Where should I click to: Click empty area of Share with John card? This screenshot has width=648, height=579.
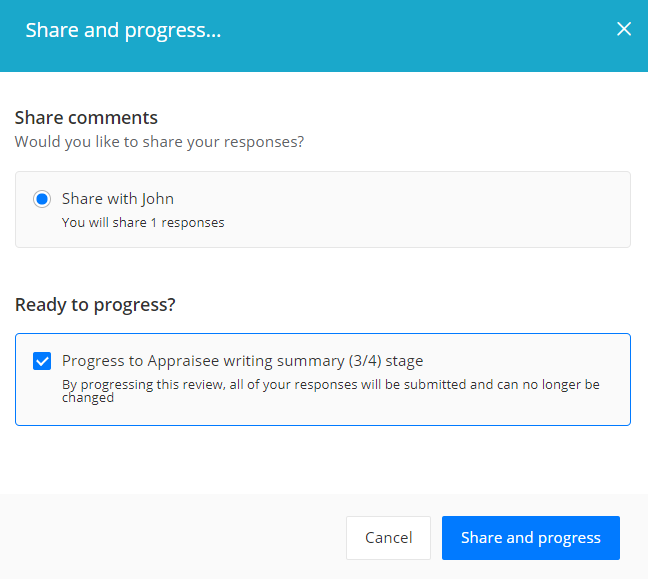pyautogui.click(x=426, y=210)
